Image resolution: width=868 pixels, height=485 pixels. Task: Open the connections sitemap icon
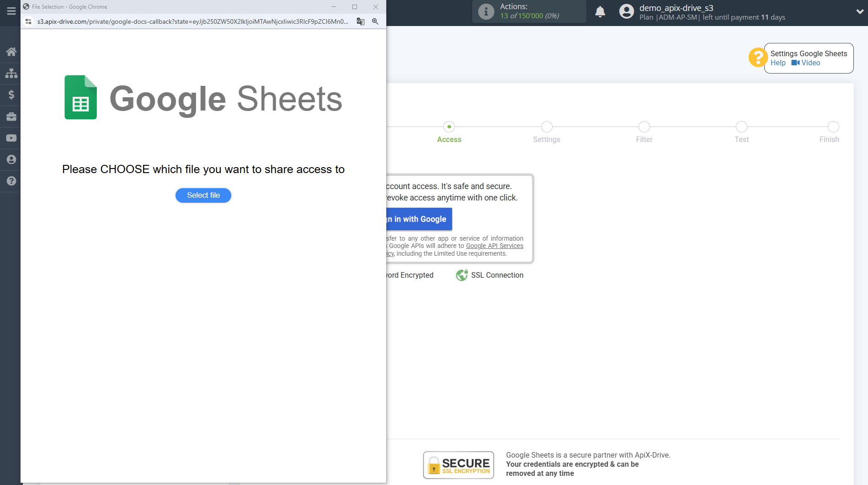tap(11, 73)
